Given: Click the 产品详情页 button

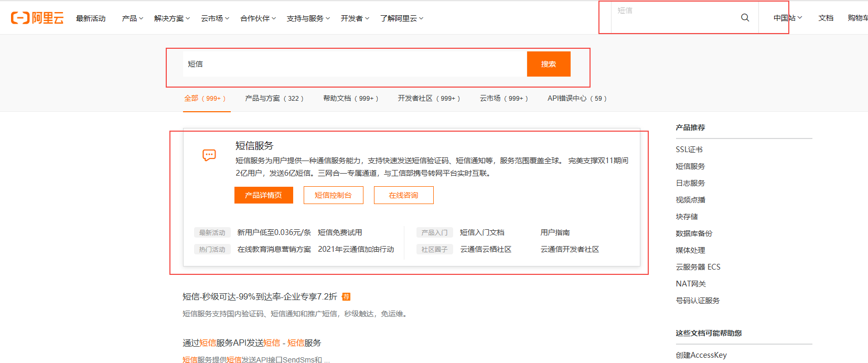Looking at the screenshot, I should 264,195.
